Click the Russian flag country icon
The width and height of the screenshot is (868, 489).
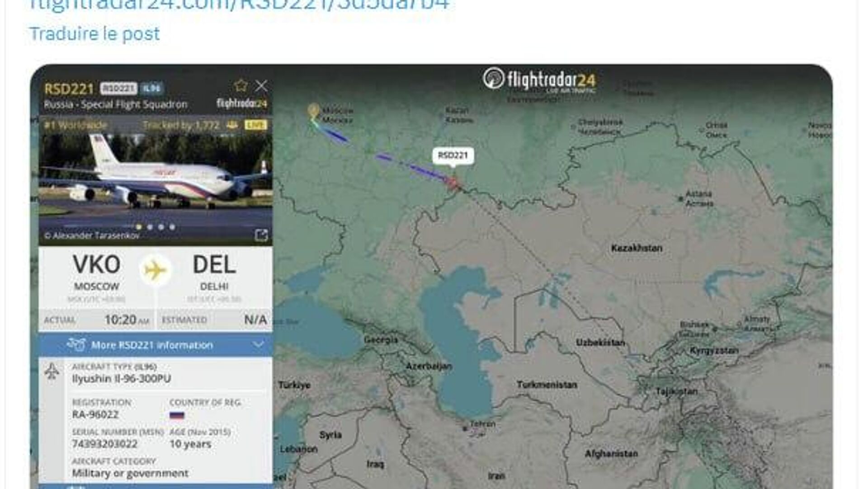pyautogui.click(x=177, y=415)
